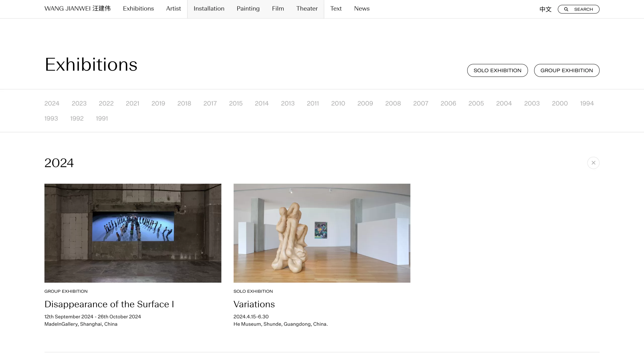Jump to year 1991
Viewport: 644px width, 354px height.
tap(102, 118)
